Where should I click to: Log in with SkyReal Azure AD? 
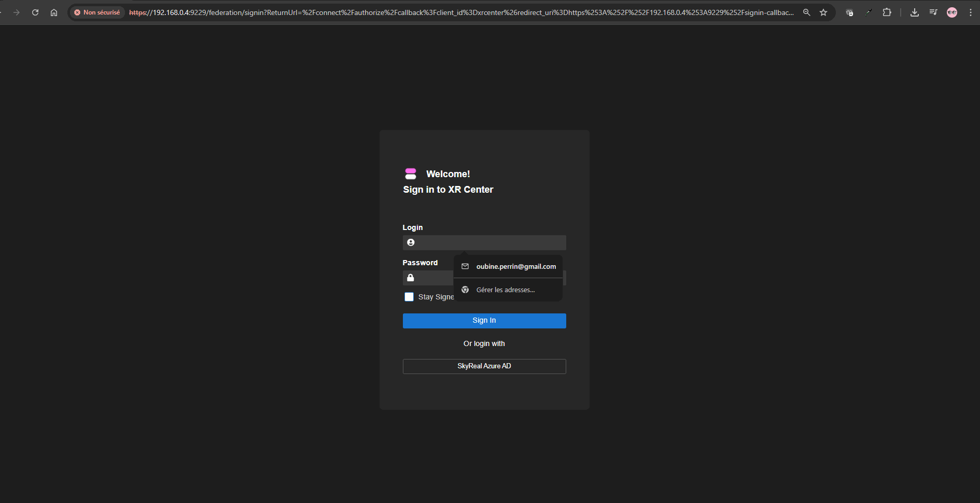484,366
